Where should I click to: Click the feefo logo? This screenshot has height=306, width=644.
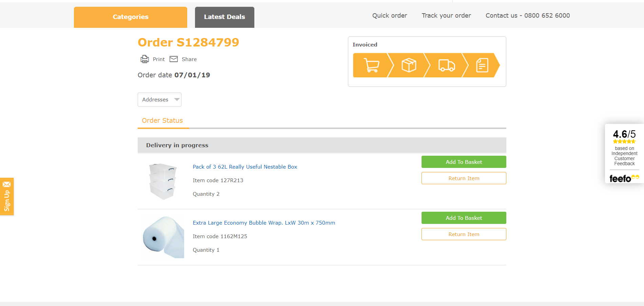624,178
